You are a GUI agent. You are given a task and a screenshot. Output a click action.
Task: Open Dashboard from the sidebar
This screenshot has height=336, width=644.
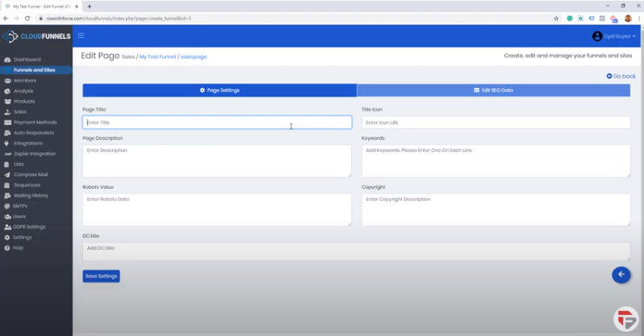click(27, 60)
